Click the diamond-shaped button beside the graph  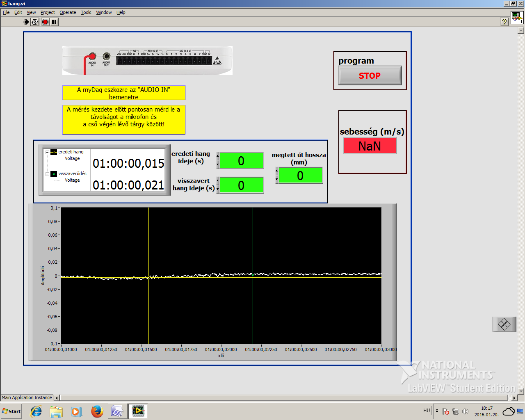504,324
